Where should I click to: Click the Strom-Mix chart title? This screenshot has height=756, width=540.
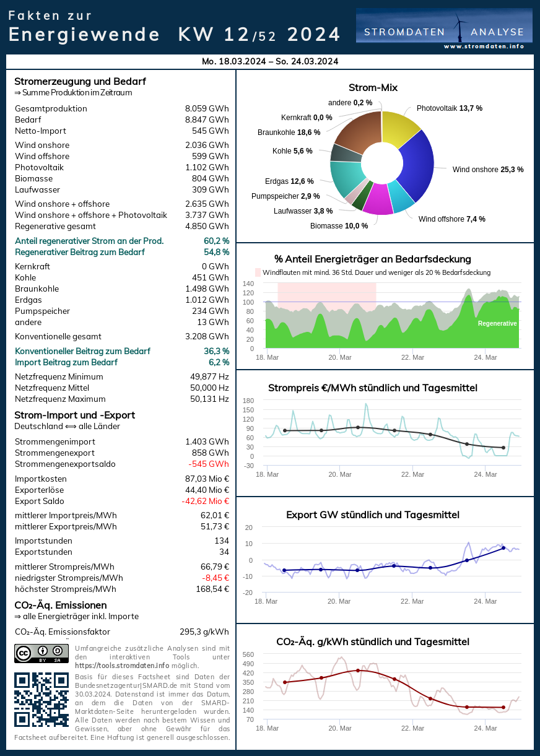pyautogui.click(x=373, y=87)
